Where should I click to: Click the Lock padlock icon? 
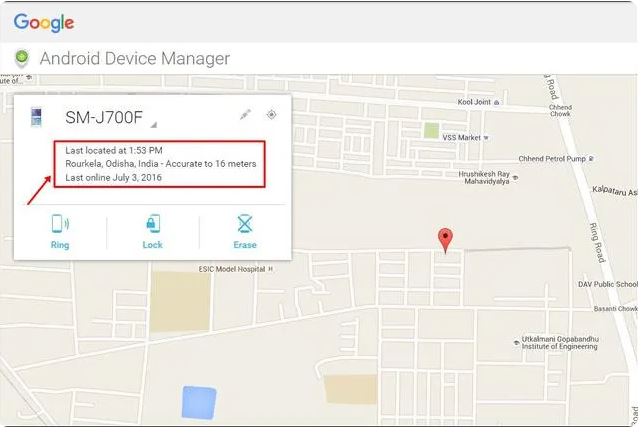pyautogui.click(x=153, y=224)
